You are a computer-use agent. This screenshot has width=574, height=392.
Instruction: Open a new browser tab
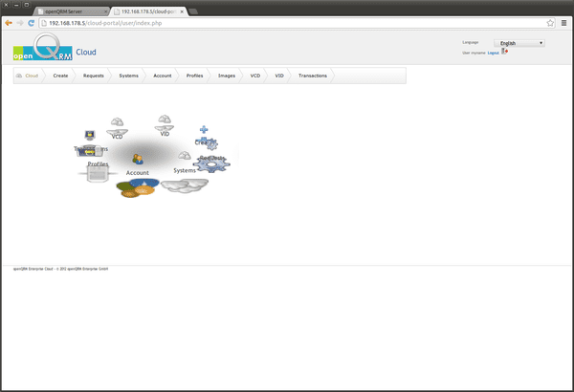(x=193, y=11)
